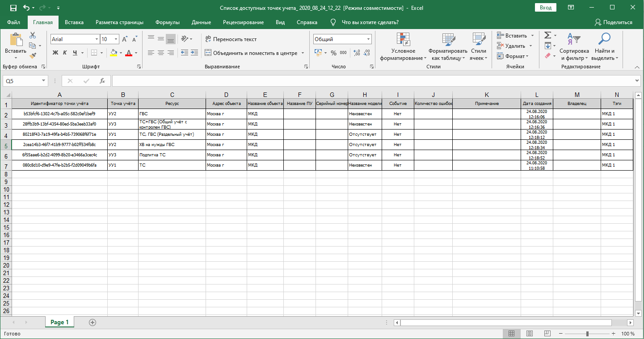This screenshot has width=644, height=339.
Task: Open Форматировать как таблицу gallery
Action: point(448,46)
